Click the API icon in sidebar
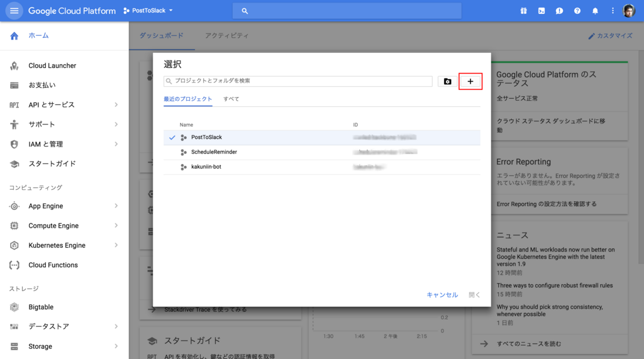 click(x=14, y=105)
